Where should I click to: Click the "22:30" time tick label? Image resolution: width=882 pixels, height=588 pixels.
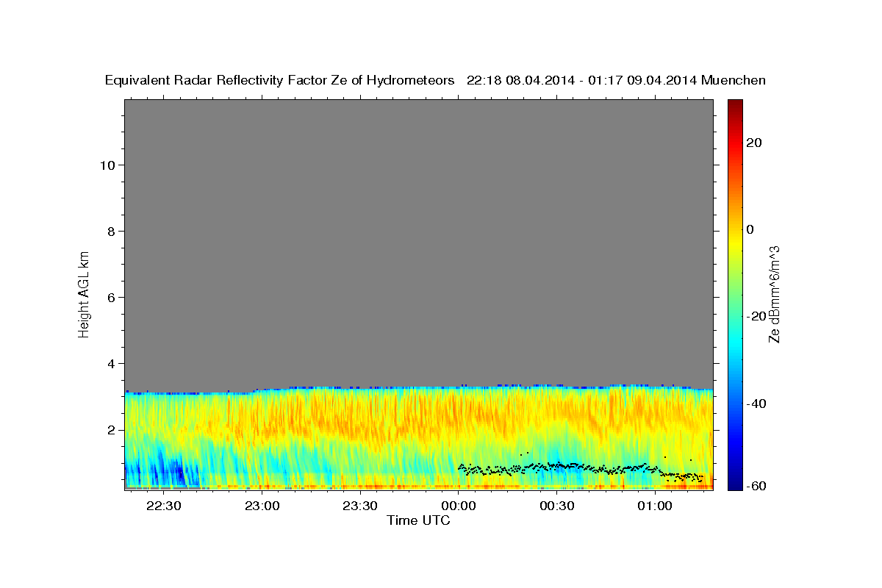click(x=163, y=506)
